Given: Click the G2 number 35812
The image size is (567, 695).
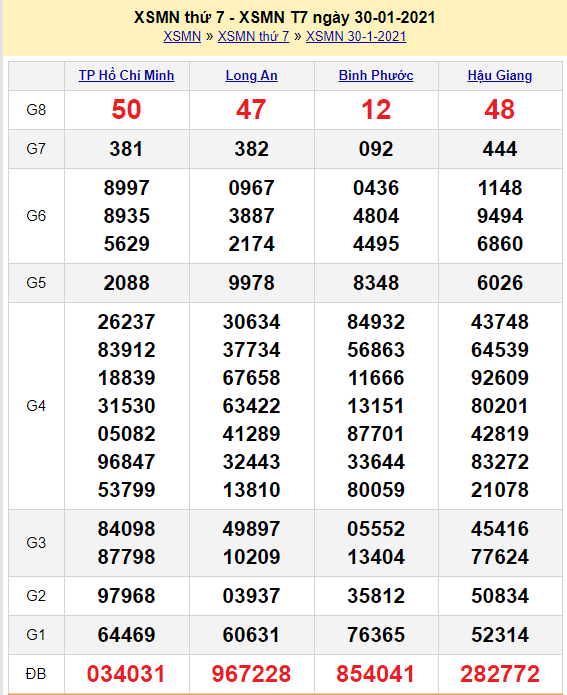Looking at the screenshot, I should click(376, 596).
